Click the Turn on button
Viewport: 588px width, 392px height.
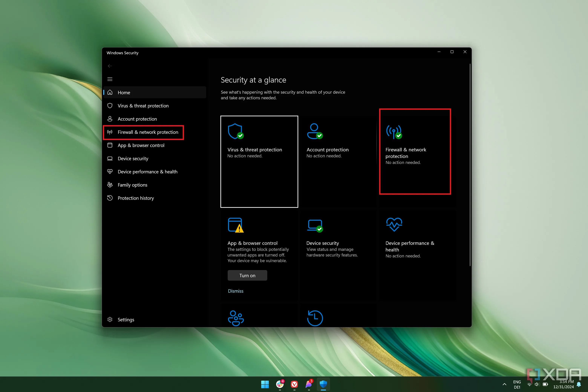click(247, 275)
